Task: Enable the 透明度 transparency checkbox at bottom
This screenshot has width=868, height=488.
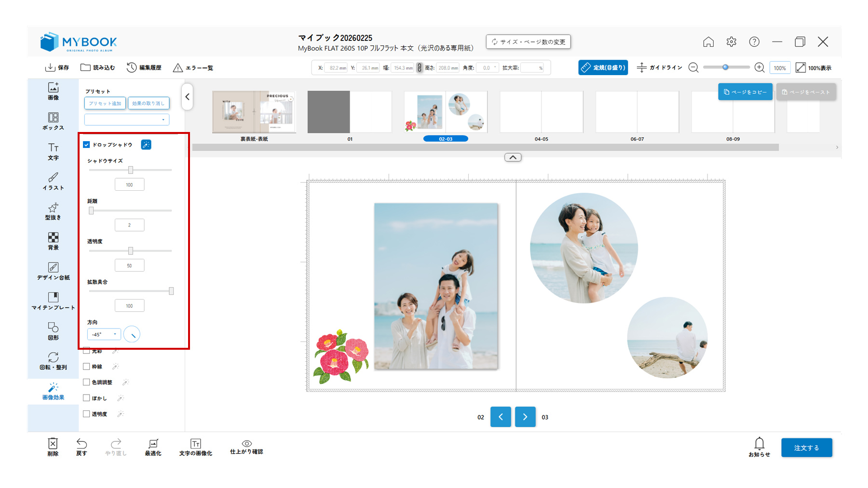Action: click(87, 414)
